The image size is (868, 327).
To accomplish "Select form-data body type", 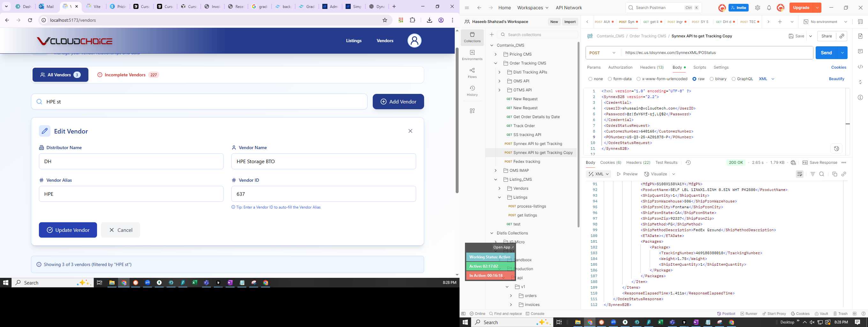I will pyautogui.click(x=620, y=79).
